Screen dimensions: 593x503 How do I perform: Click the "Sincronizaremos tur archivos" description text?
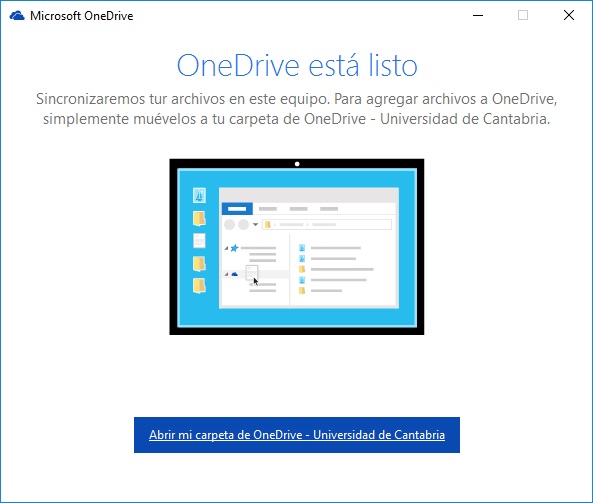pyautogui.click(x=296, y=109)
